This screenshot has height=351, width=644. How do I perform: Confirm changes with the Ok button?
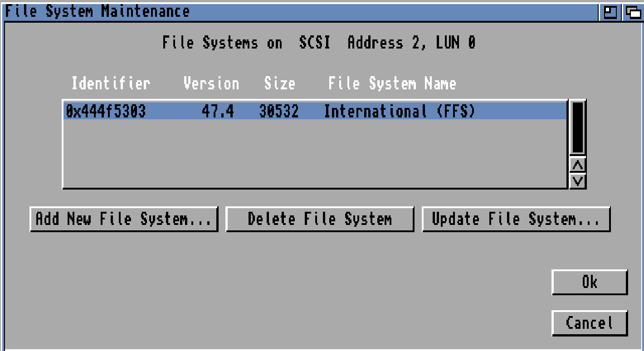[x=589, y=283]
